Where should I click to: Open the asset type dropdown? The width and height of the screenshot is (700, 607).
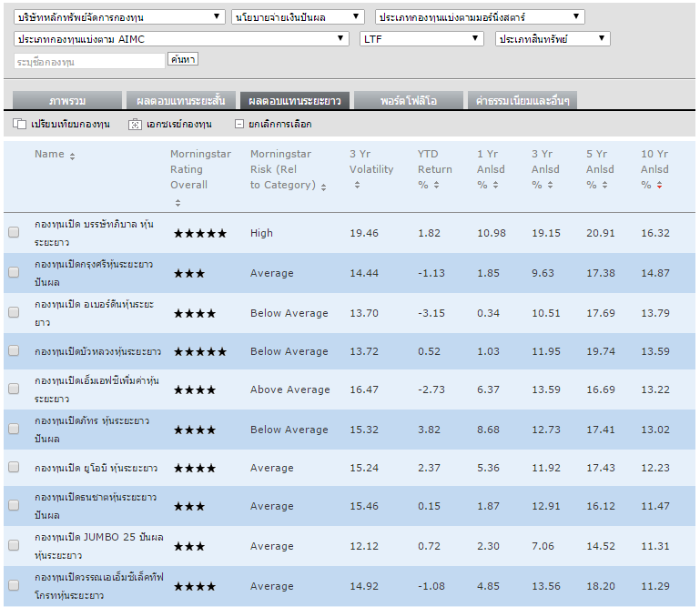point(553,39)
